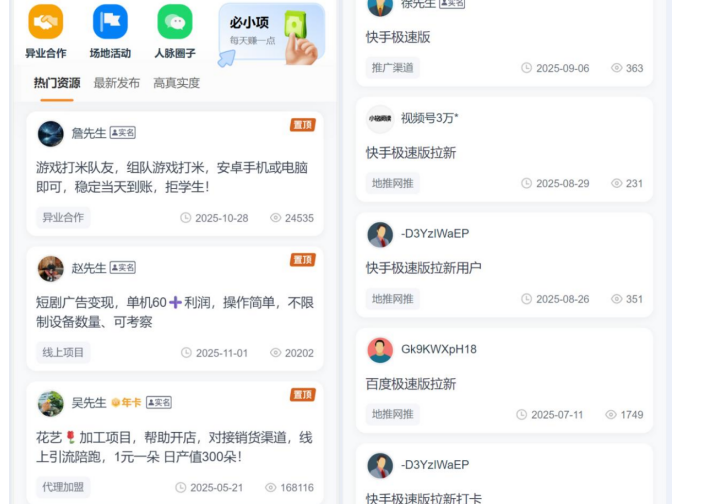
Task: Switch to the 最新发布 tab
Action: [117, 83]
